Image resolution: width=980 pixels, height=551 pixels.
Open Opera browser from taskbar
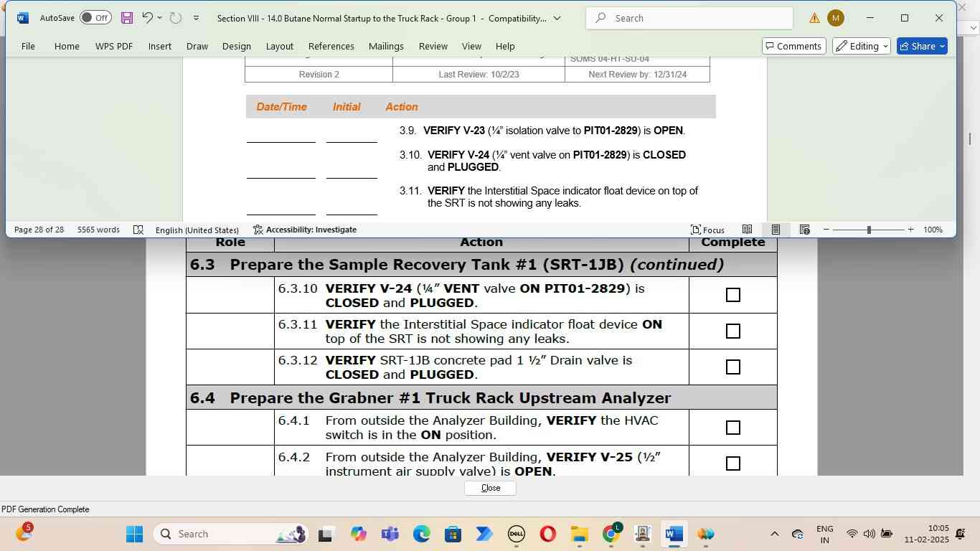547,534
